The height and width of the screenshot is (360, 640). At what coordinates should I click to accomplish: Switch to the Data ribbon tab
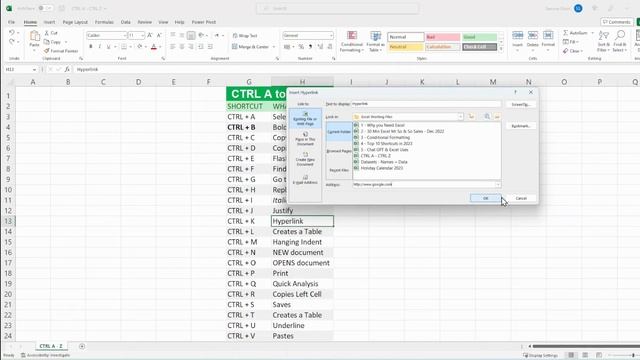pyautogui.click(x=126, y=22)
